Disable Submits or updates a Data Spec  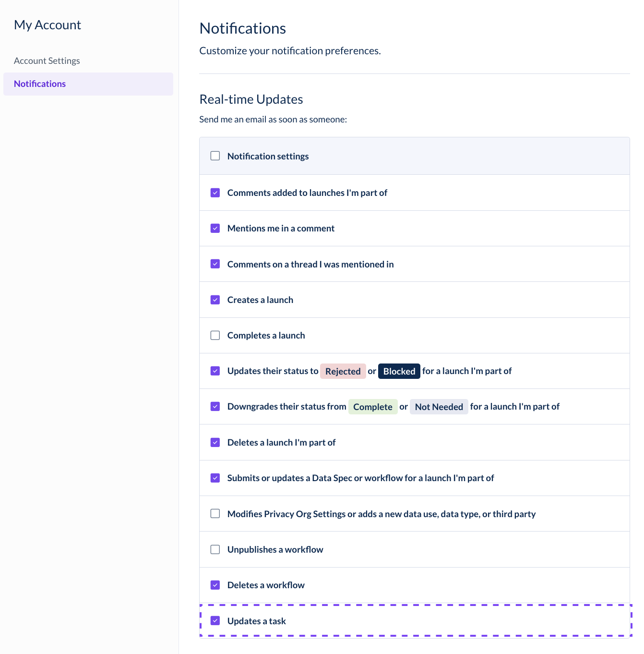pyautogui.click(x=215, y=478)
